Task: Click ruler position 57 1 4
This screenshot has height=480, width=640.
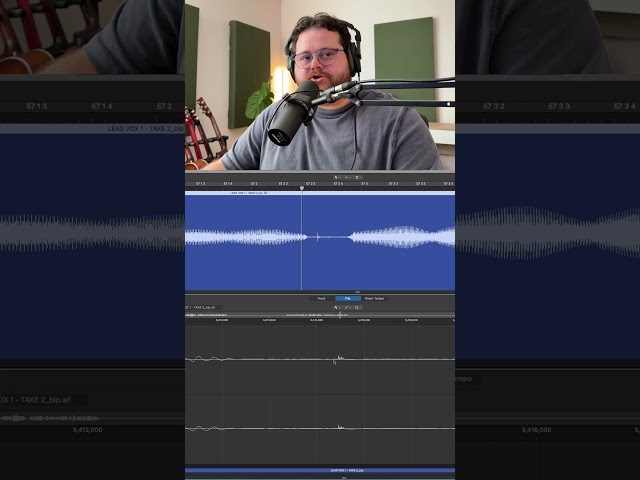Action: click(x=228, y=184)
